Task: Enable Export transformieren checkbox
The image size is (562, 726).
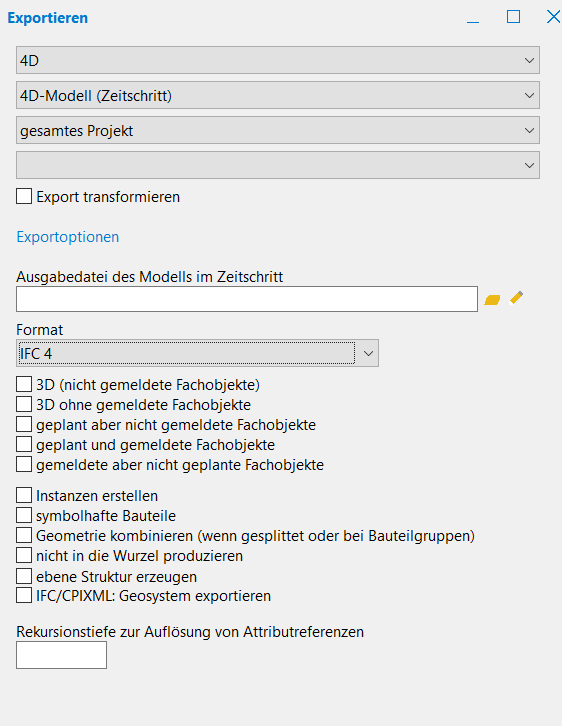Action: tap(24, 196)
